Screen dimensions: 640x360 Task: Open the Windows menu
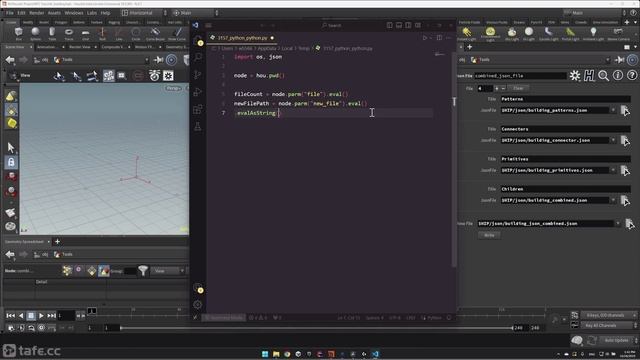pyautogui.click(x=74, y=13)
